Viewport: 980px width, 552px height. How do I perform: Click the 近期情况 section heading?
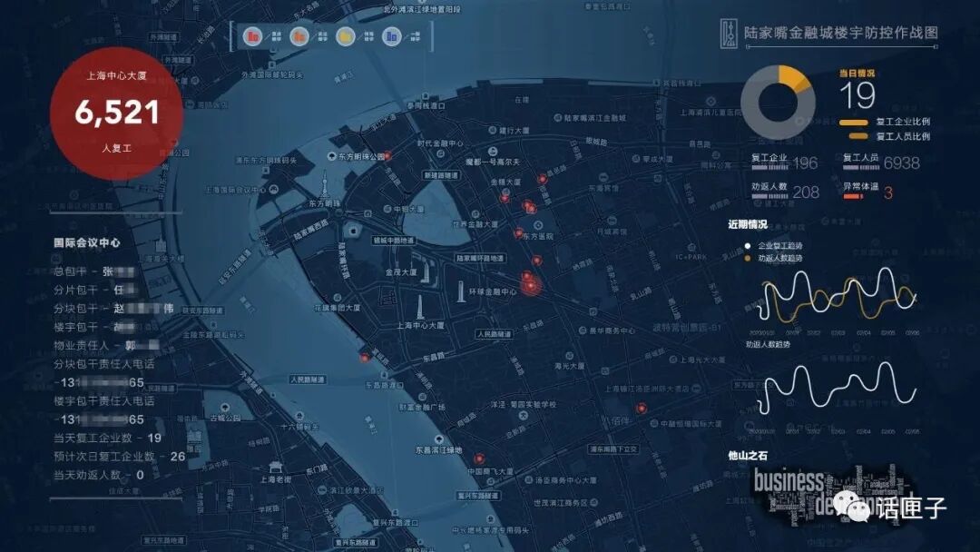tap(748, 224)
